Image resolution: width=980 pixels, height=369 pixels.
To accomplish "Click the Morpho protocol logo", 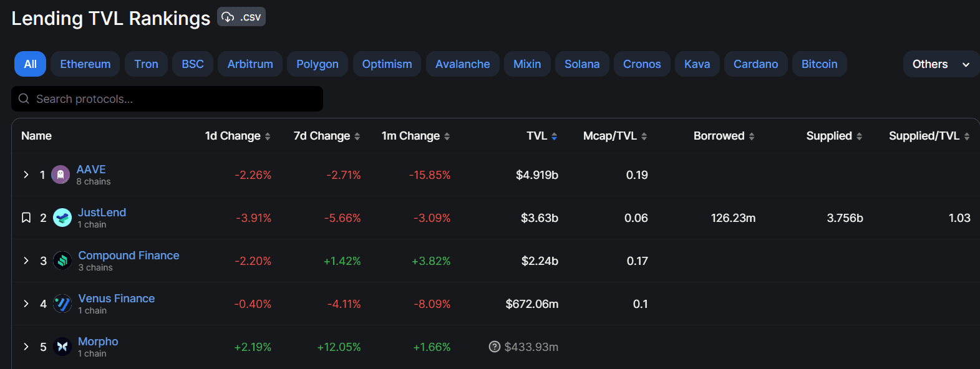I will pos(62,347).
